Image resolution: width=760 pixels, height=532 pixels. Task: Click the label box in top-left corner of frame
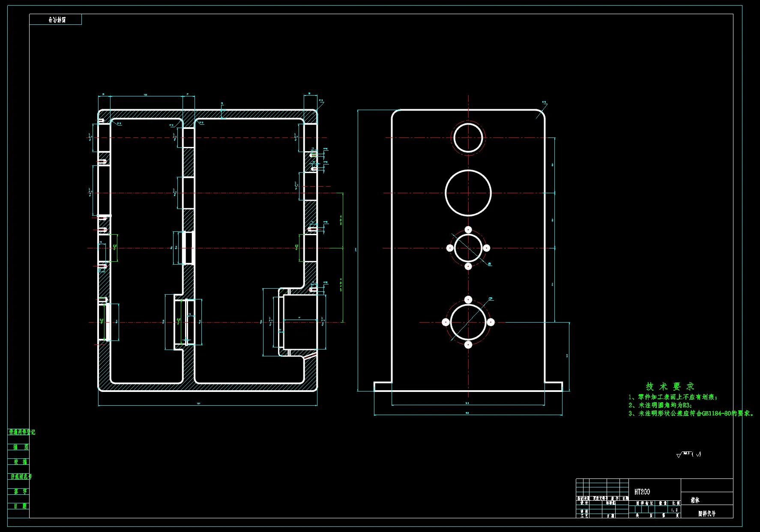click(56, 19)
